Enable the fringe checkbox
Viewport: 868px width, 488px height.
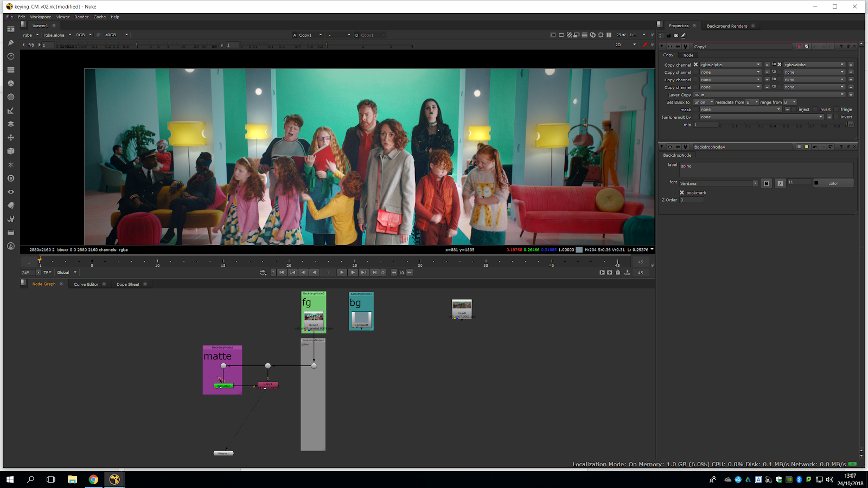tap(836, 110)
